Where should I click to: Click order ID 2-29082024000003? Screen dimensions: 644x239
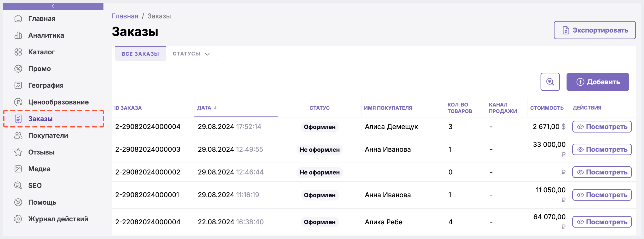click(x=148, y=150)
